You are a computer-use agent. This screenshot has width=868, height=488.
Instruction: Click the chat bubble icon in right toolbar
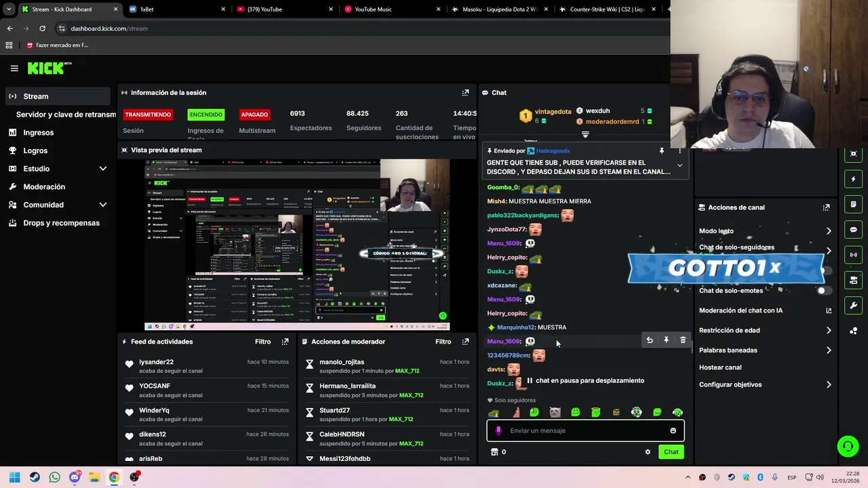tap(853, 230)
